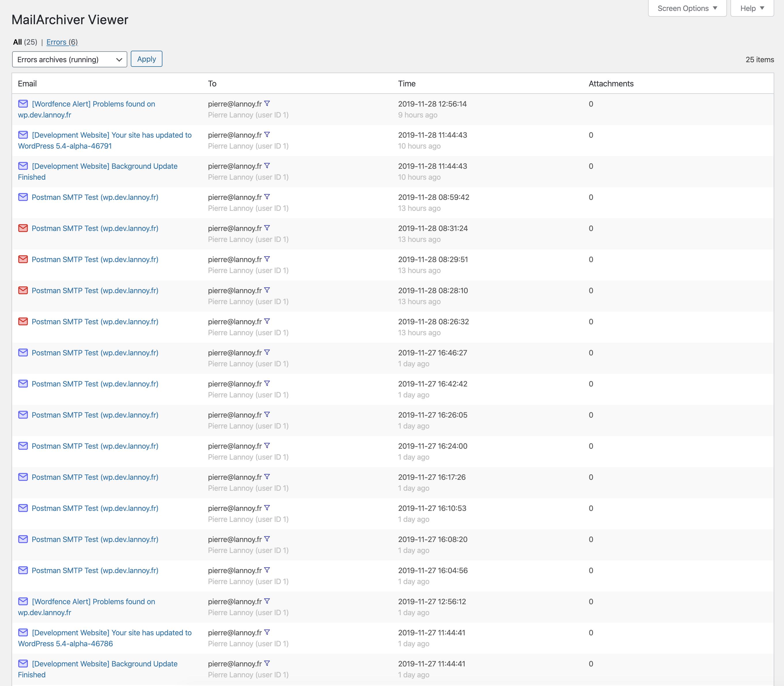
Task: Open WordPress 5.4-alpha-46791 update email
Action: [x=111, y=135]
